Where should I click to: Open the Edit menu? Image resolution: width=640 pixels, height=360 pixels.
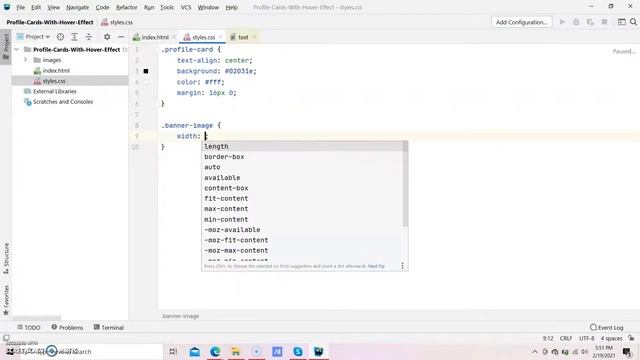pos(36,7)
